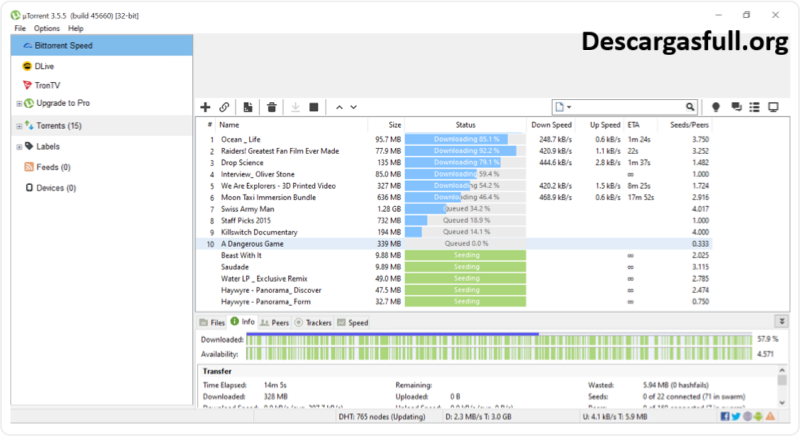Click the Remove Torrent trash icon
This screenshot has height=437, width=800.
[272, 106]
